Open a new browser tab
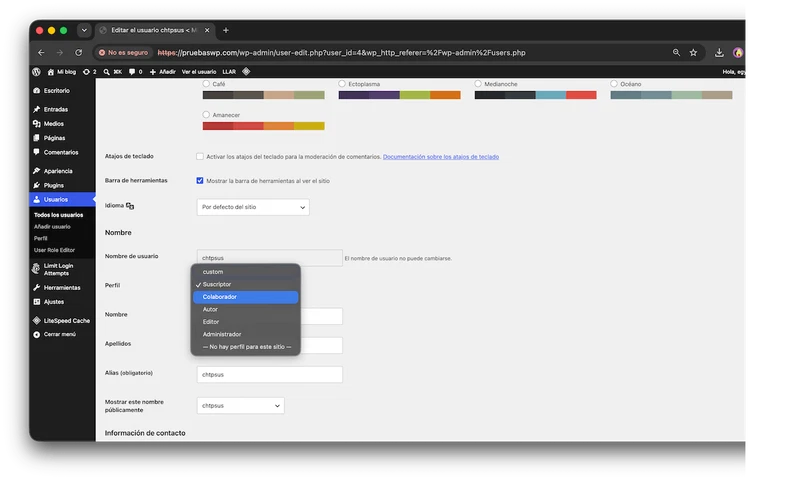 (226, 30)
